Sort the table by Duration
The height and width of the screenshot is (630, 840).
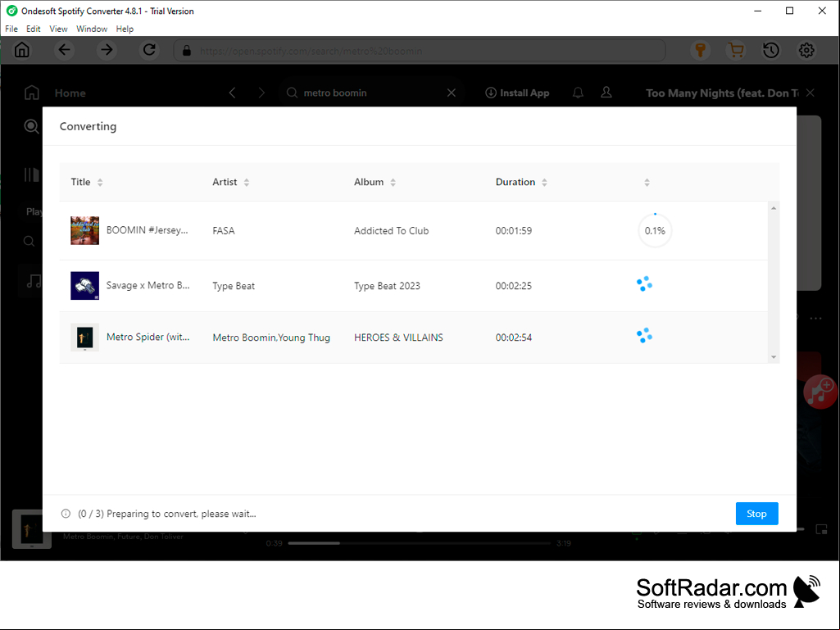pyautogui.click(x=544, y=182)
